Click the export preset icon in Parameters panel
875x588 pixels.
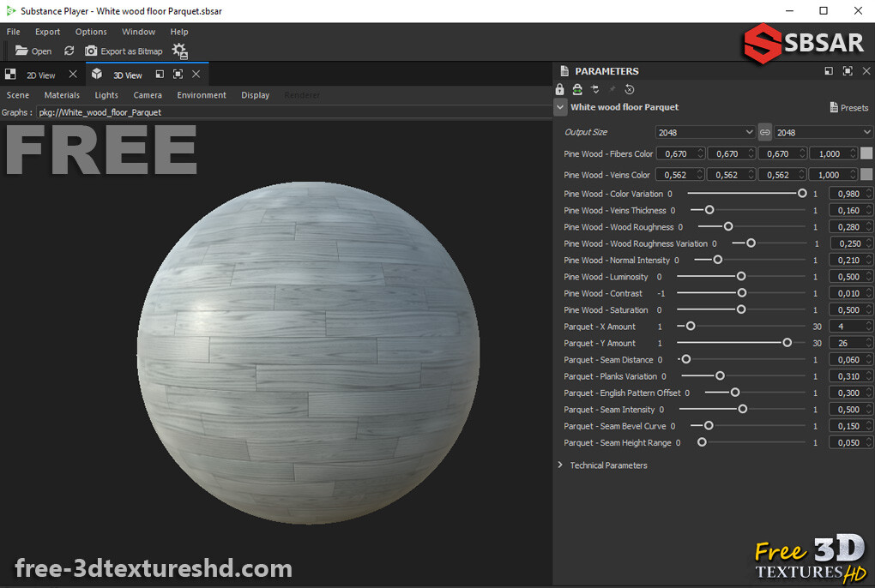point(576,89)
